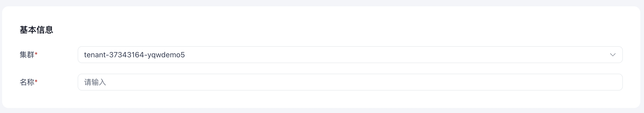The height and width of the screenshot is (113, 644).
Task: Click empty space inside the 集群 dropdown box
Action: [x=396, y=55]
